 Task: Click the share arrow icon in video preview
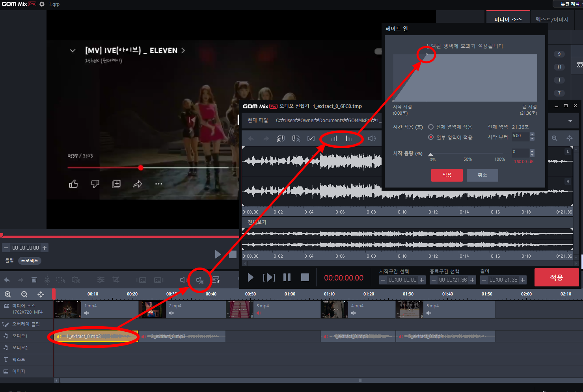coord(137,184)
